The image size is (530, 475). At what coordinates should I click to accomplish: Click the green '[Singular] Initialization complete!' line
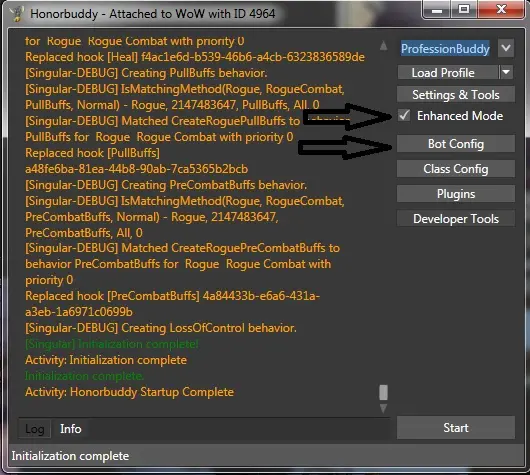click(x=112, y=344)
